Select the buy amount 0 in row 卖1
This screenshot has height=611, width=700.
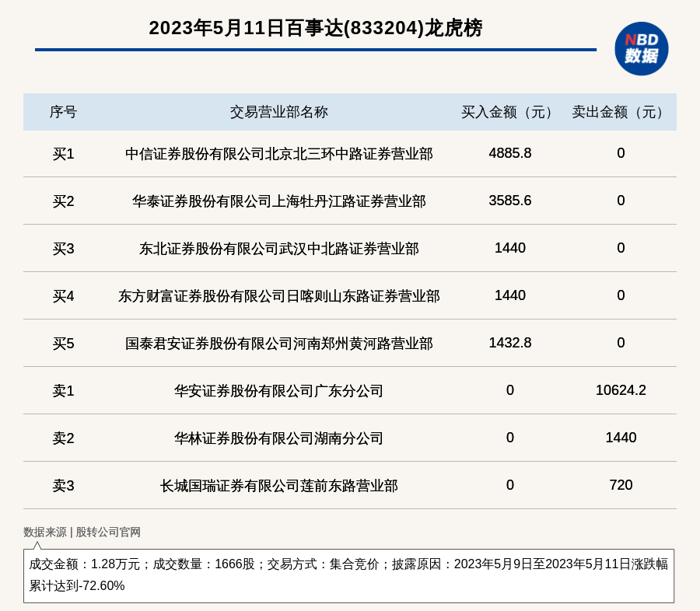(509, 390)
